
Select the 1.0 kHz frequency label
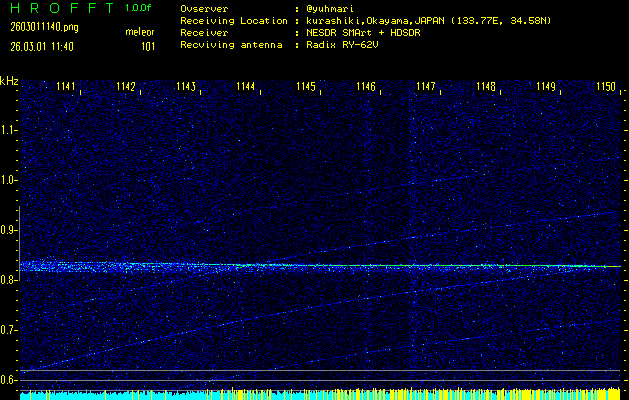click(9, 180)
